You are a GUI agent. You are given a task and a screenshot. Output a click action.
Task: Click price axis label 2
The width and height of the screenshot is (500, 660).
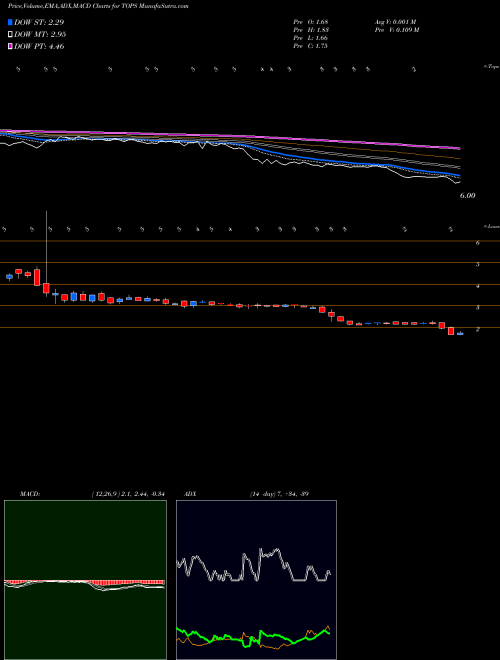[478, 330]
